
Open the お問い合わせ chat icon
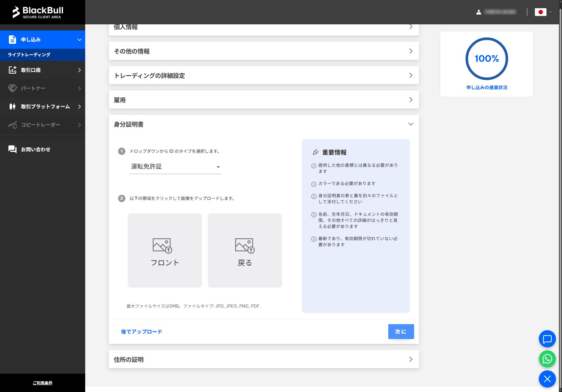tap(12, 149)
